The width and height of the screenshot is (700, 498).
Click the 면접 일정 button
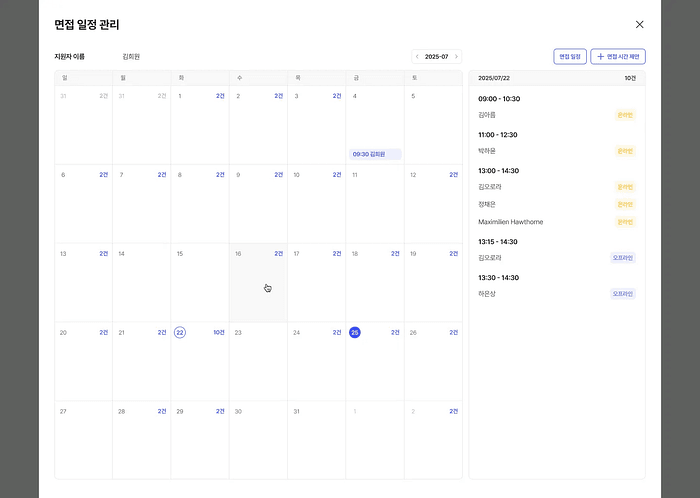[570, 57]
